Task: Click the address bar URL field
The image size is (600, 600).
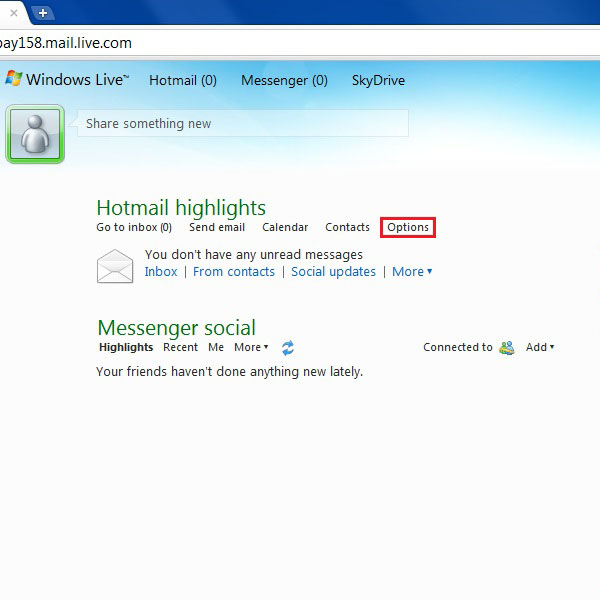Action: tap(298, 42)
